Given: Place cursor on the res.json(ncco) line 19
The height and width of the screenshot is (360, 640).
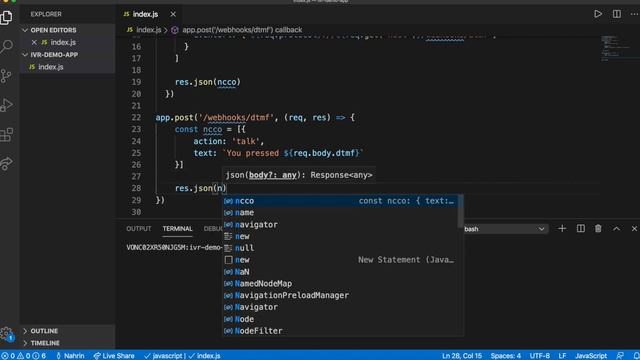Looking at the screenshot, I should pos(208,82).
